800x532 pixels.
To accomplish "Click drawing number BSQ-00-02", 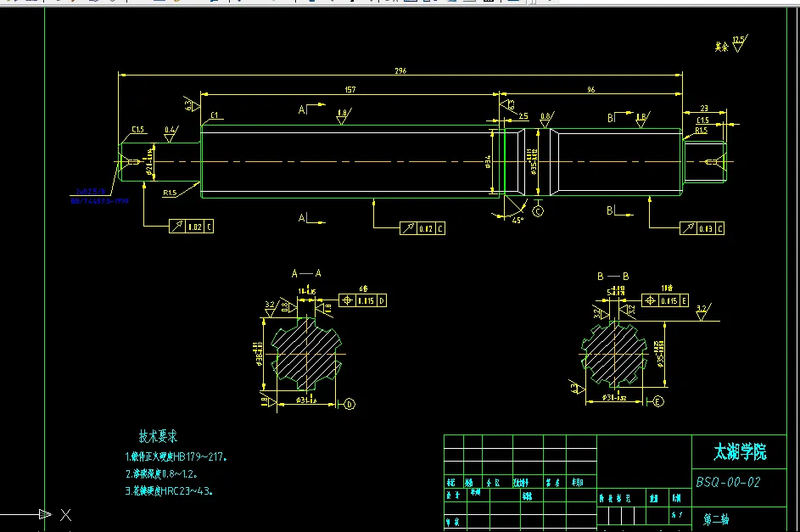I will click(x=728, y=483).
